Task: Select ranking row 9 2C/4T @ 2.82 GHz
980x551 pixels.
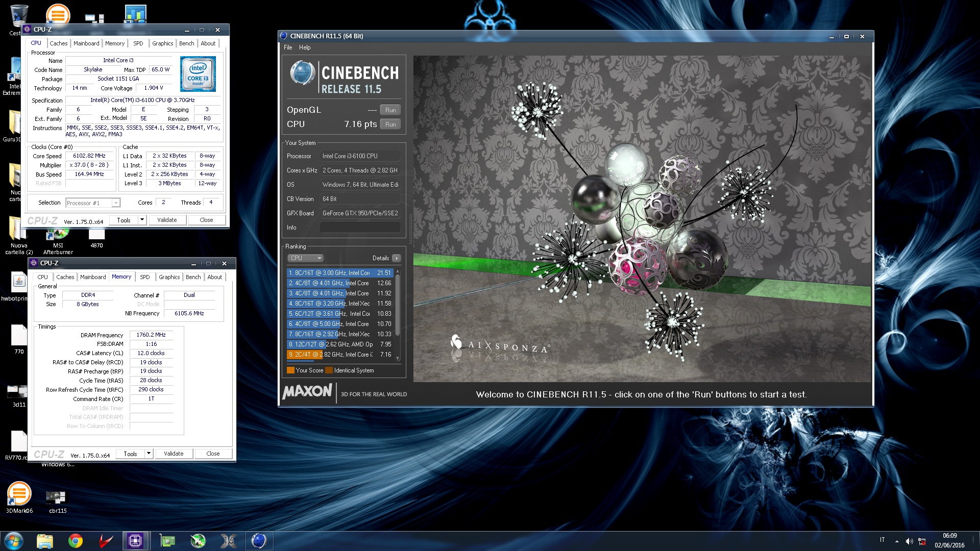Action: point(340,355)
